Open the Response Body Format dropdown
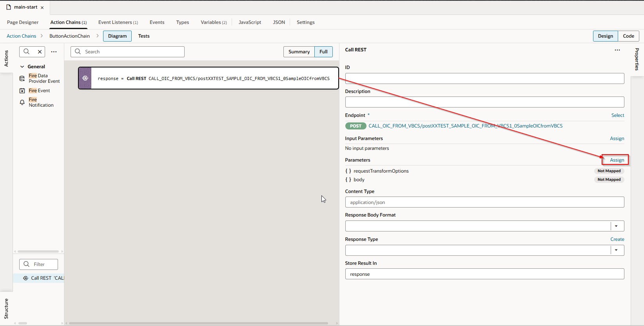Screen dimensions: 644x326 616,226
